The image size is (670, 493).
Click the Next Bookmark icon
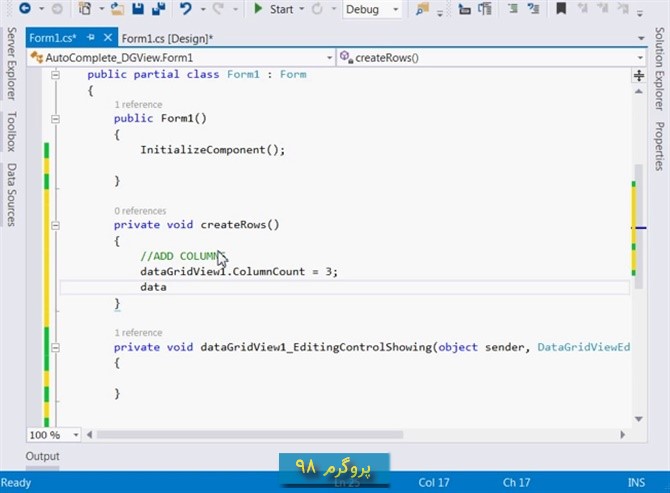point(603,8)
